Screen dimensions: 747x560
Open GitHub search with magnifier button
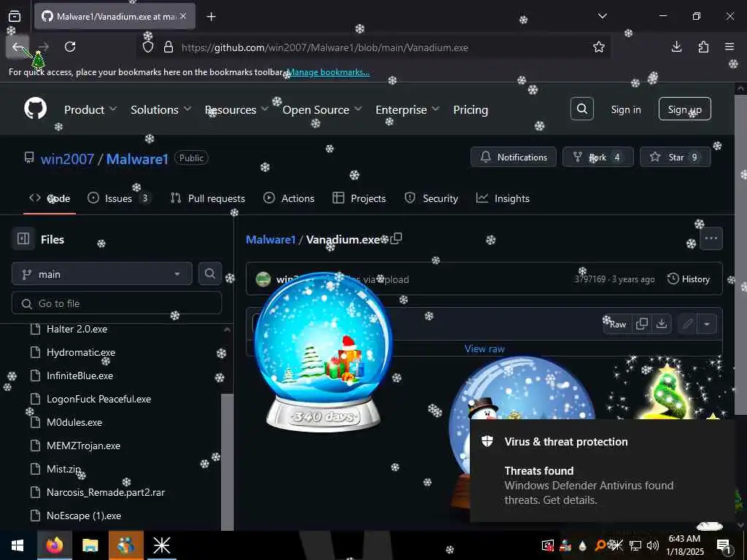click(x=581, y=109)
